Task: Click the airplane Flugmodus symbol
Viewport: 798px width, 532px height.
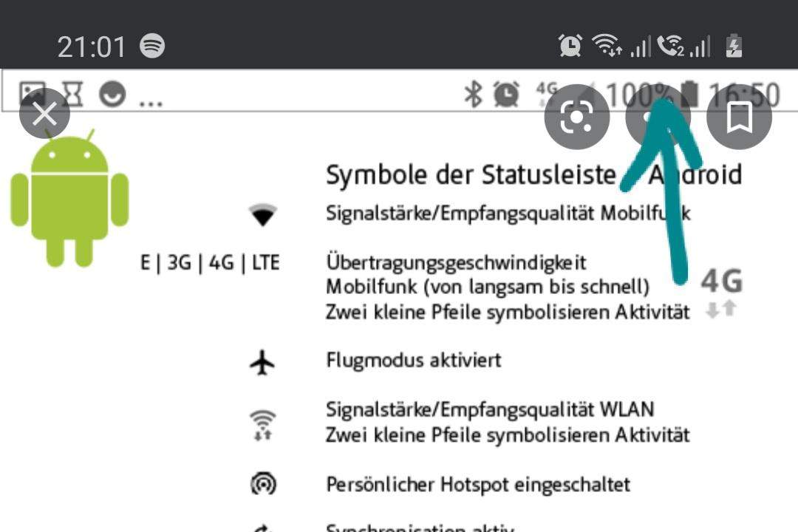Action: [x=262, y=362]
